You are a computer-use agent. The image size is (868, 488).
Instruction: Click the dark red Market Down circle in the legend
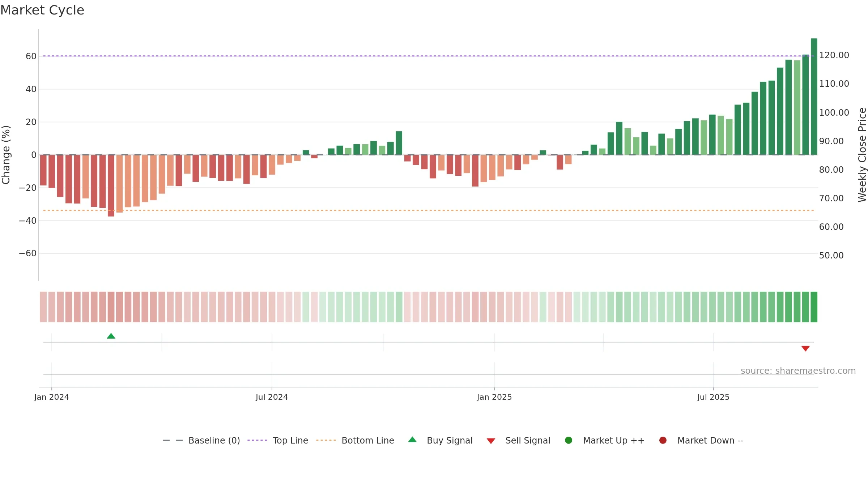pyautogui.click(x=663, y=440)
